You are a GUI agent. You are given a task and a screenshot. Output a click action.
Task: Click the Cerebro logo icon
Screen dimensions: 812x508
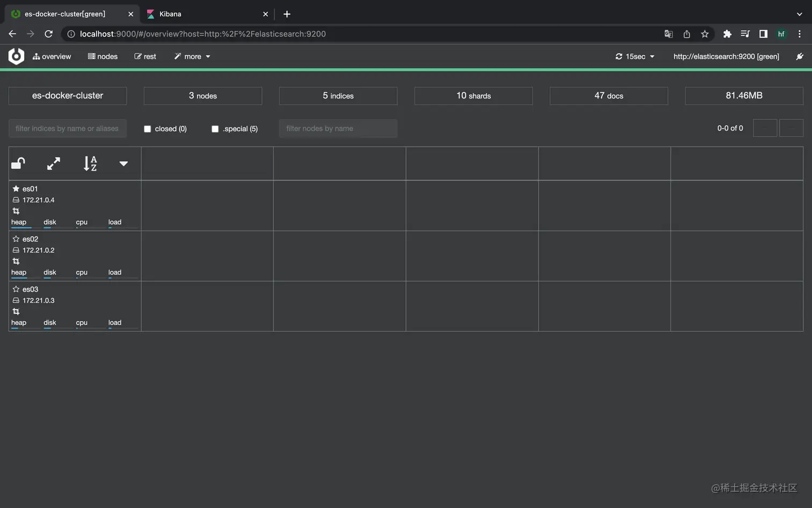[x=17, y=56]
